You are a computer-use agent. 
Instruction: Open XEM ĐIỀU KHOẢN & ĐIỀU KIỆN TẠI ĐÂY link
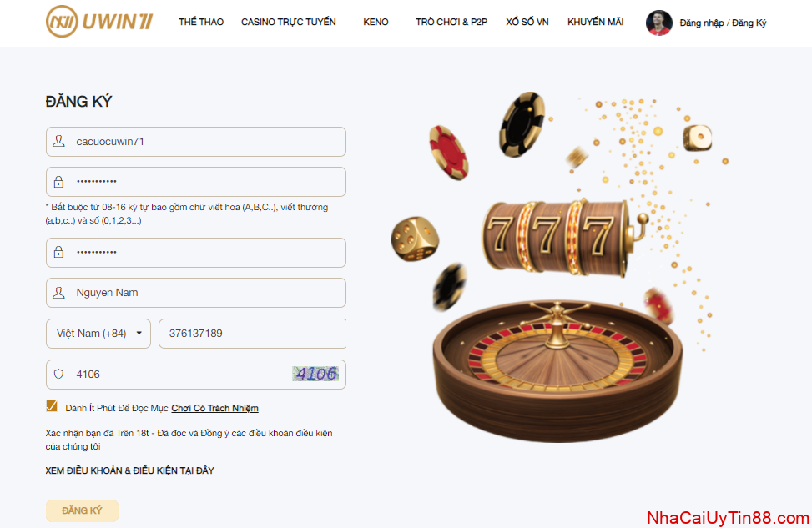[x=129, y=470]
